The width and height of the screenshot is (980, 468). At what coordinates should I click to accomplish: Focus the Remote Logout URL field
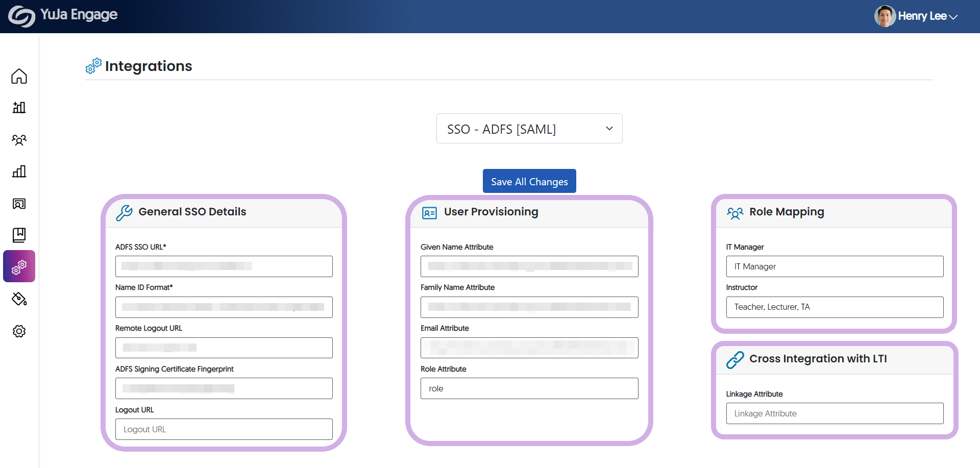point(224,348)
